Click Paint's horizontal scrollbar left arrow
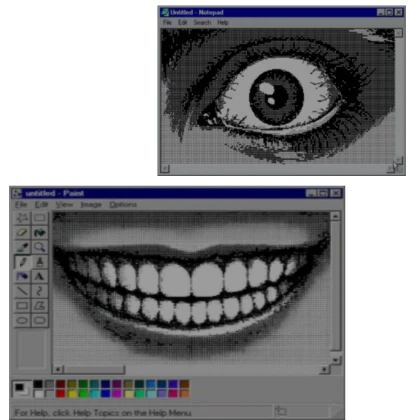420x420 pixels. pyautogui.click(x=58, y=369)
